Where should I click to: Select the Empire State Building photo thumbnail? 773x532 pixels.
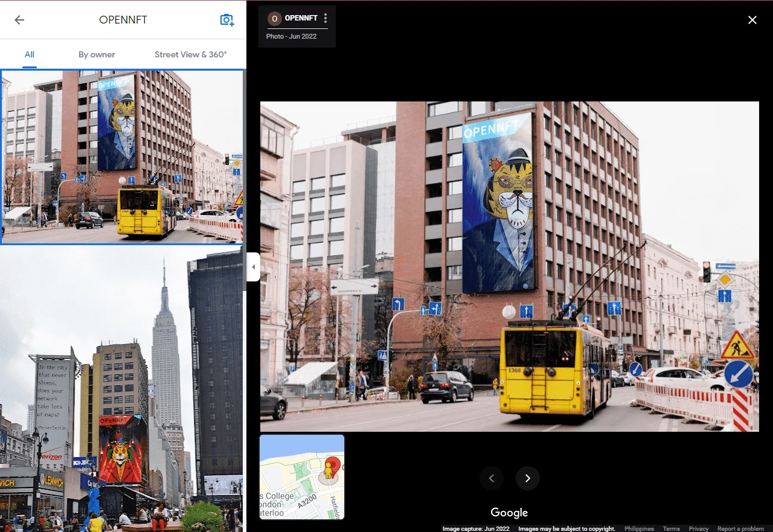[122, 390]
